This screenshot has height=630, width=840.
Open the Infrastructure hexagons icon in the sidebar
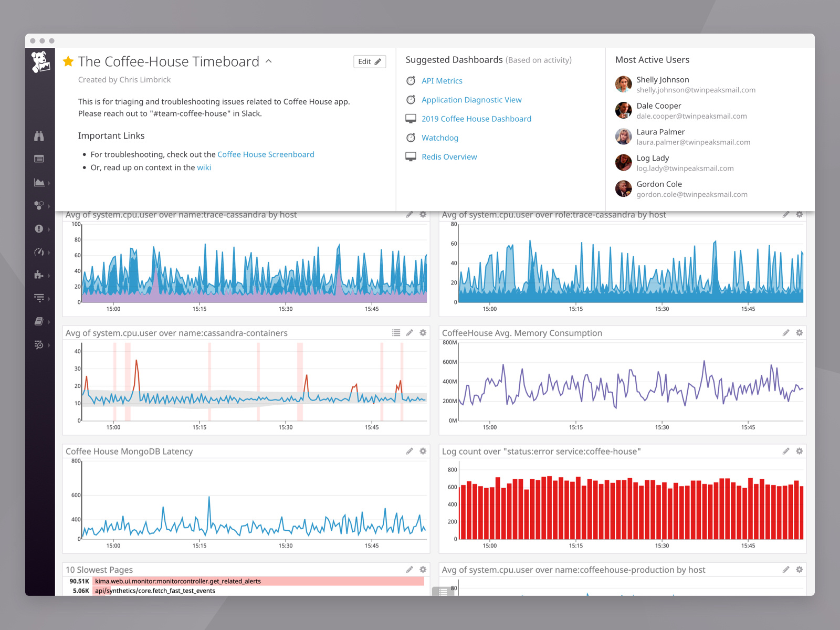point(39,206)
